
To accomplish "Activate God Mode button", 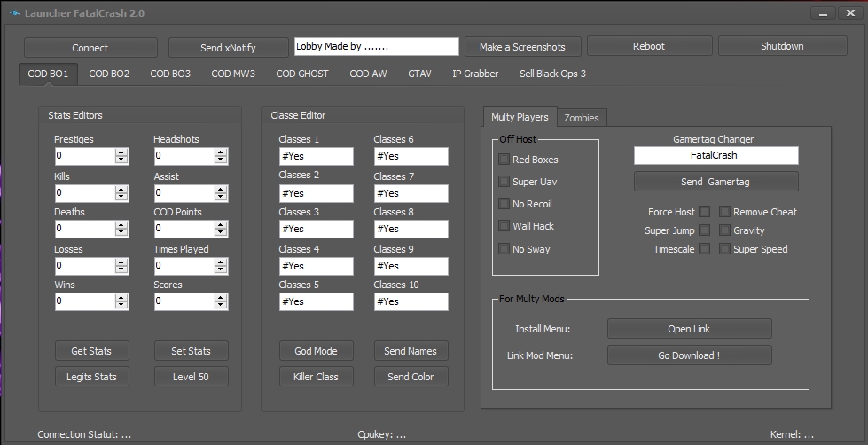I will point(317,351).
